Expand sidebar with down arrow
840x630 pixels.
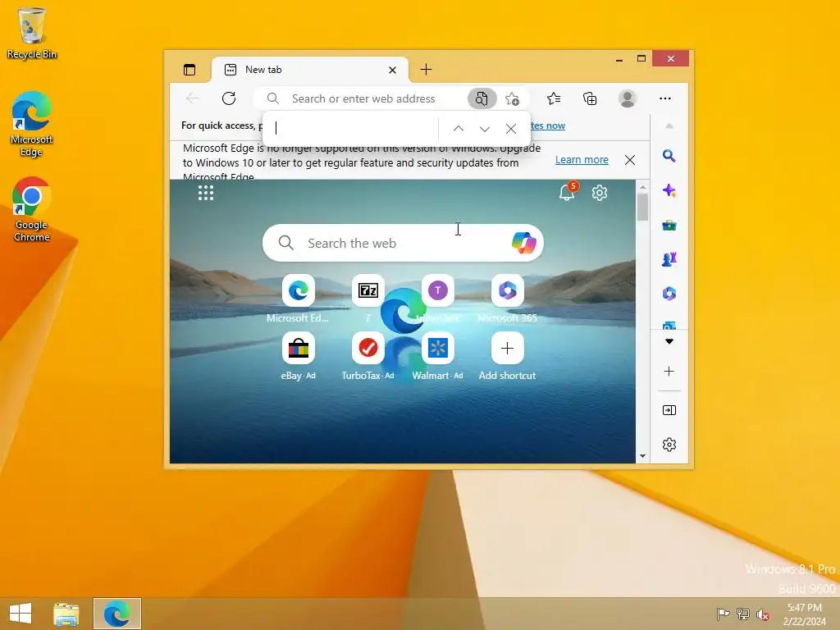(x=669, y=341)
